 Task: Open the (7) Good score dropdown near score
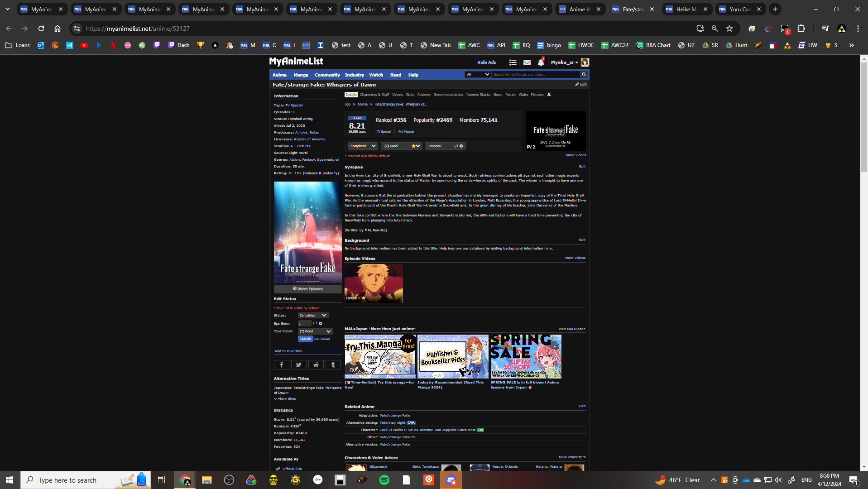(x=401, y=146)
